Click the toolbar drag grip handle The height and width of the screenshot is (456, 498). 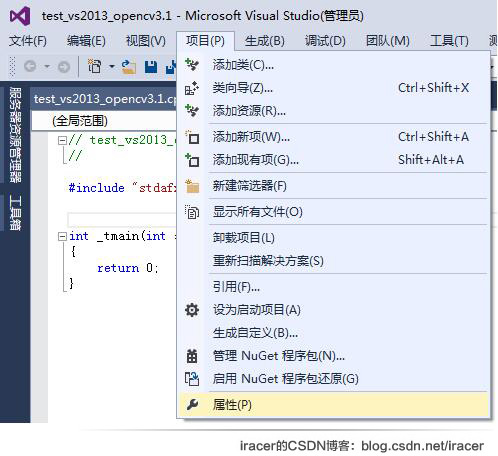click(x=13, y=67)
